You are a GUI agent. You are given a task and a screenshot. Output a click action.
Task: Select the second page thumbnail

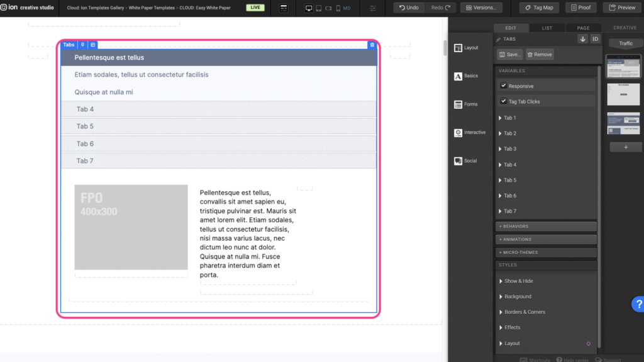pyautogui.click(x=623, y=94)
